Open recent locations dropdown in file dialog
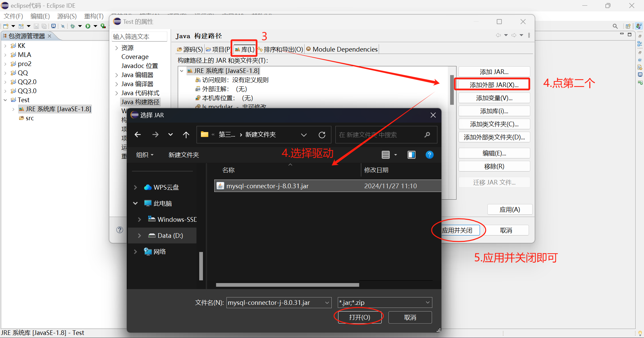 click(170, 135)
